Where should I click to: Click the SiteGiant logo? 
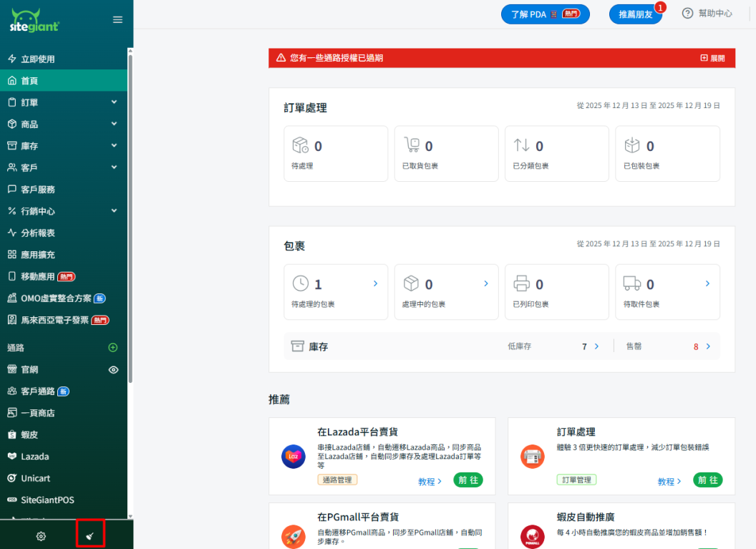pyautogui.click(x=35, y=20)
